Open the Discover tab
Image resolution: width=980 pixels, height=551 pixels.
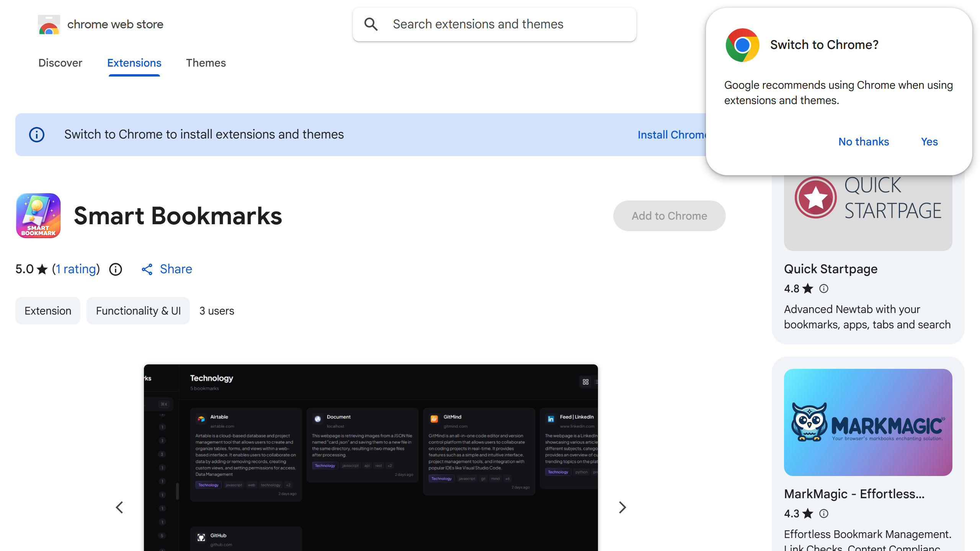click(60, 63)
